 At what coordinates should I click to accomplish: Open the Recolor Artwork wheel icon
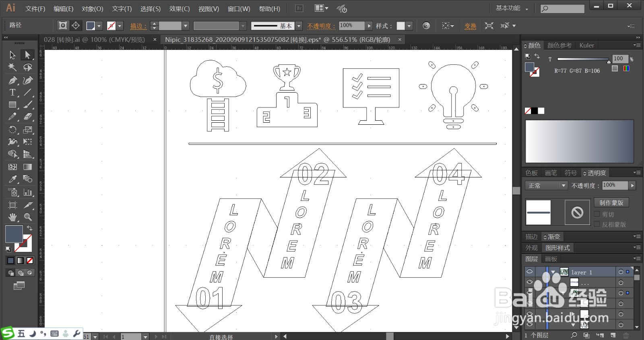point(426,26)
